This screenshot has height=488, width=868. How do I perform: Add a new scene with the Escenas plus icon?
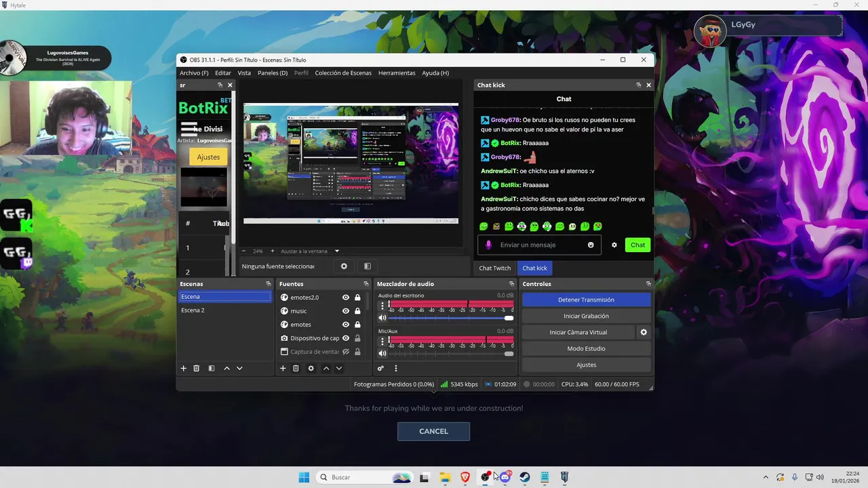(183, 368)
